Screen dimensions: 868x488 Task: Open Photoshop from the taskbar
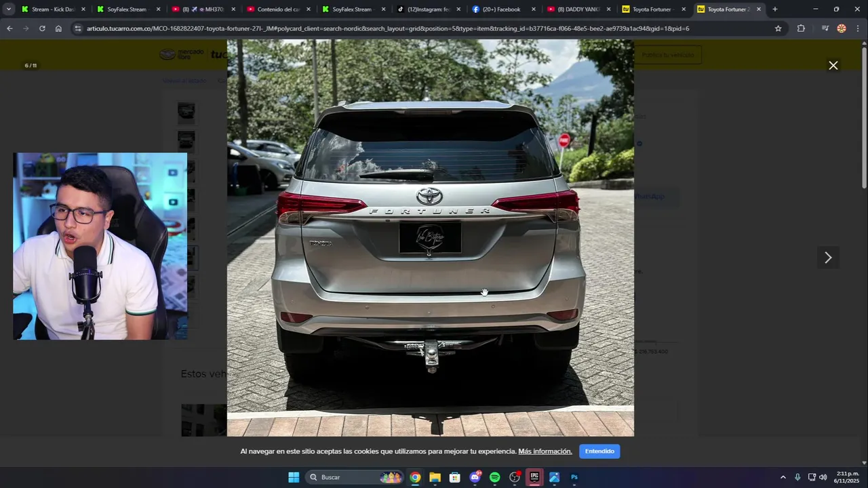(574, 477)
